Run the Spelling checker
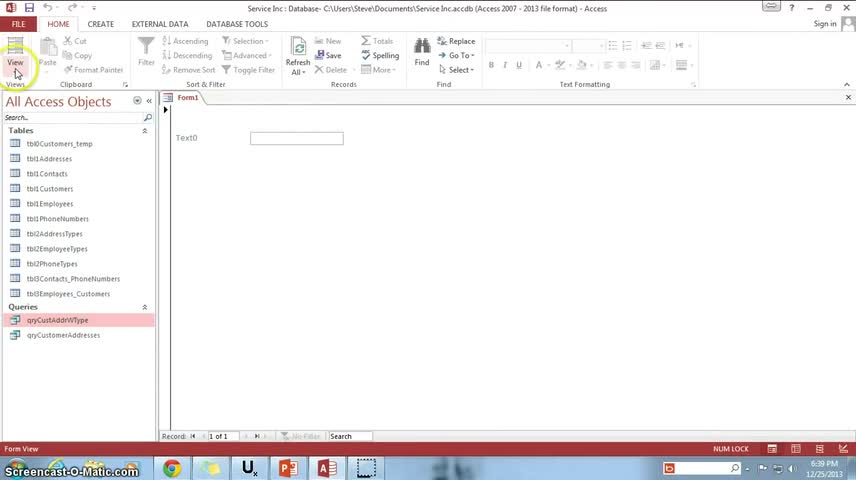856x480 pixels. coord(380,55)
